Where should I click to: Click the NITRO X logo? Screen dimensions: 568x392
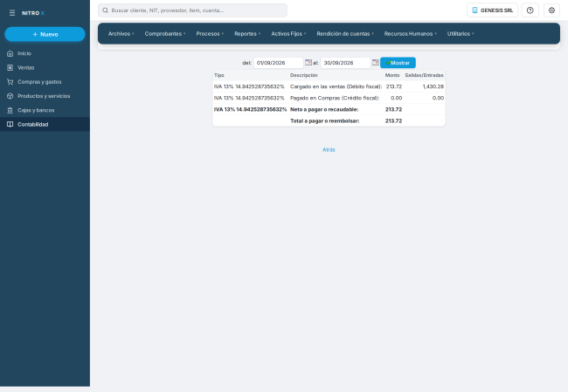click(33, 13)
